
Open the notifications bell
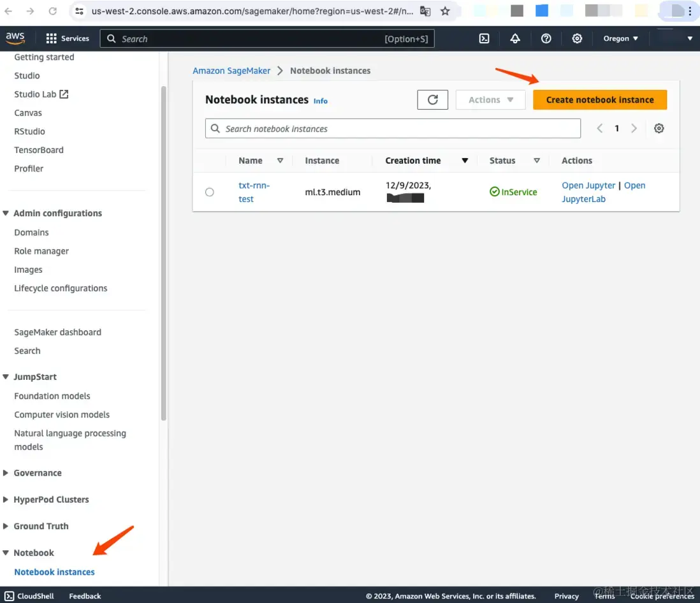pyautogui.click(x=514, y=38)
